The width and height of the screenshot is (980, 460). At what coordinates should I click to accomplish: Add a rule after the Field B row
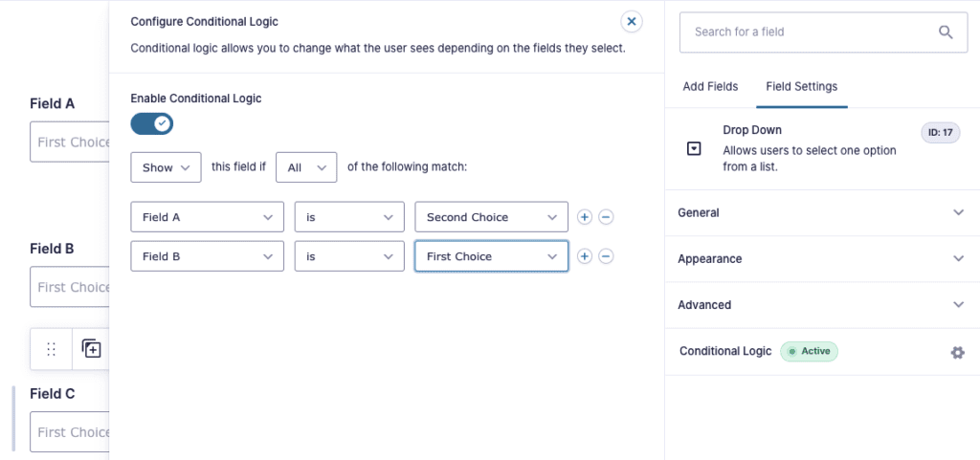point(585,256)
